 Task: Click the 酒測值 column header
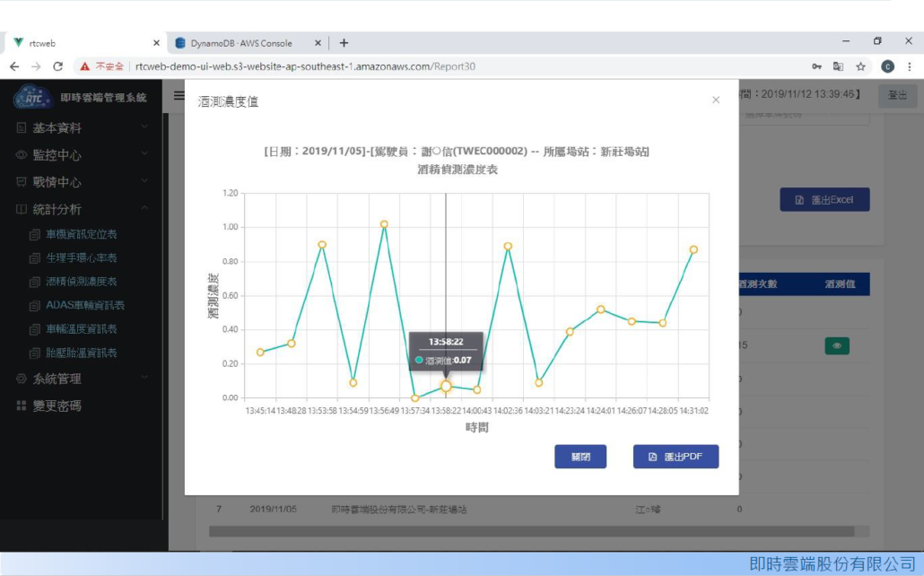coord(840,284)
